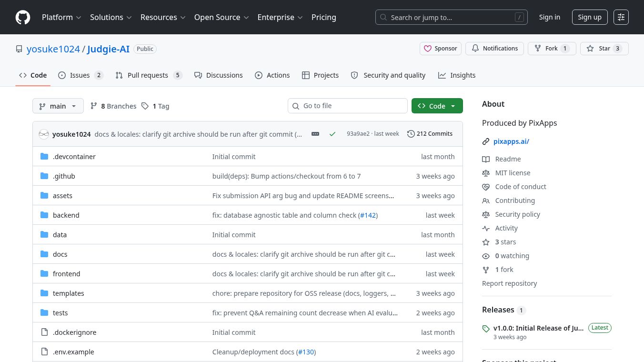Click the Sponsor heart button
Viewport: 644px width, 362px height.
coord(441,49)
